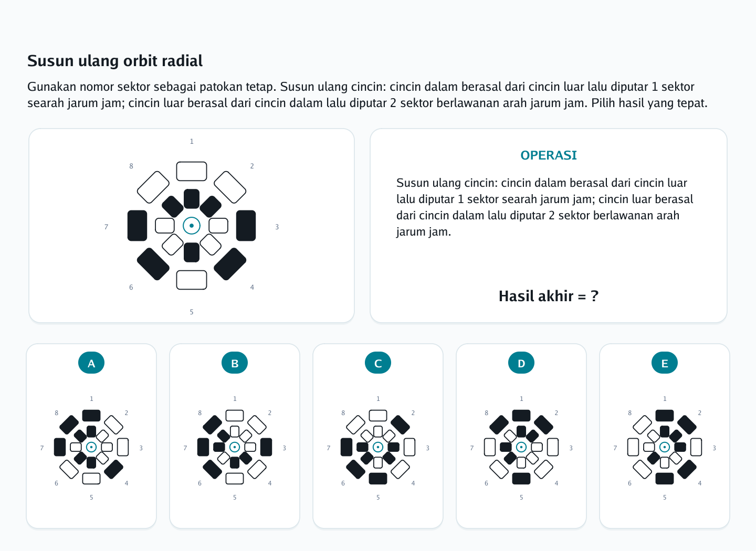This screenshot has height=551, width=756.
Task: Click the radial diagram in option E card
Action: point(665,447)
